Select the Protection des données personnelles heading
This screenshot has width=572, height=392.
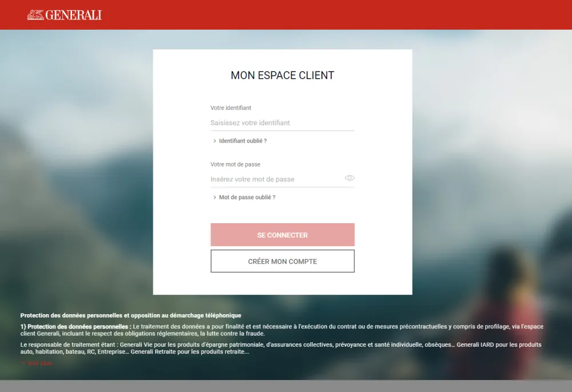[130, 315]
